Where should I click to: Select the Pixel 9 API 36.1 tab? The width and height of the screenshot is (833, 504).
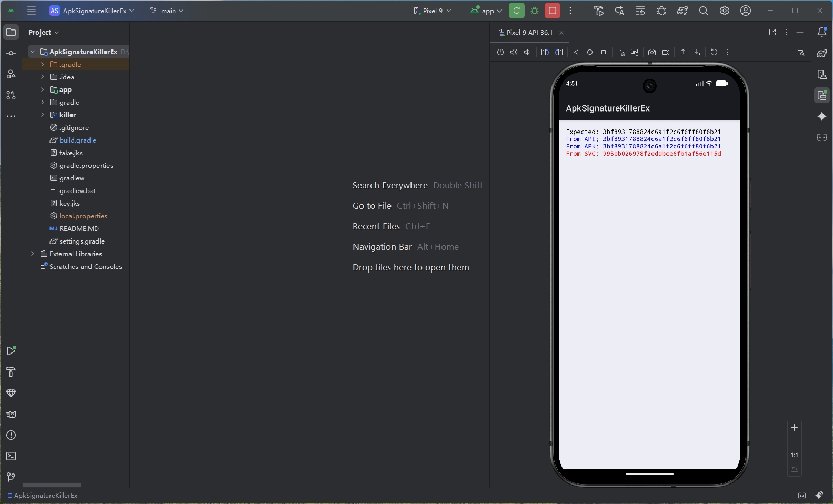[530, 32]
